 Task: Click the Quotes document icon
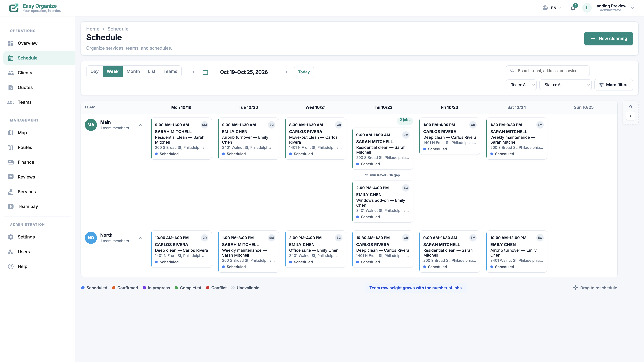[x=11, y=87]
